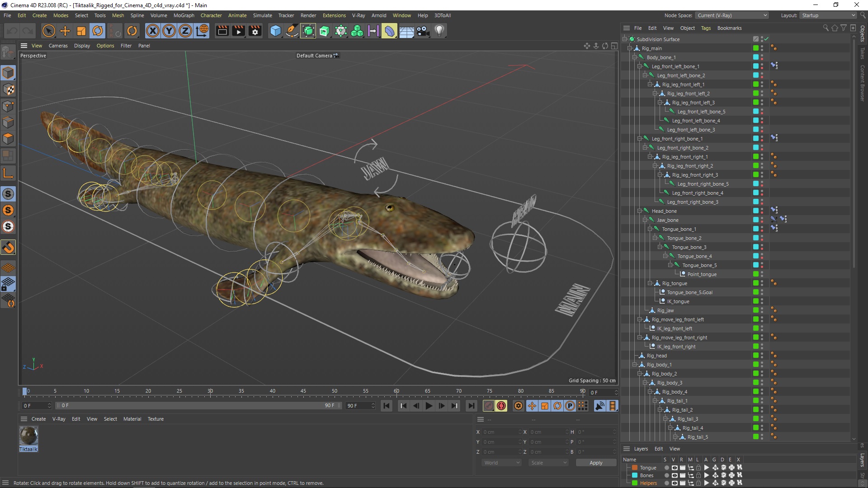Viewport: 868px width, 488px height.
Task: Add a Light object from toolbar
Action: pyautogui.click(x=439, y=31)
